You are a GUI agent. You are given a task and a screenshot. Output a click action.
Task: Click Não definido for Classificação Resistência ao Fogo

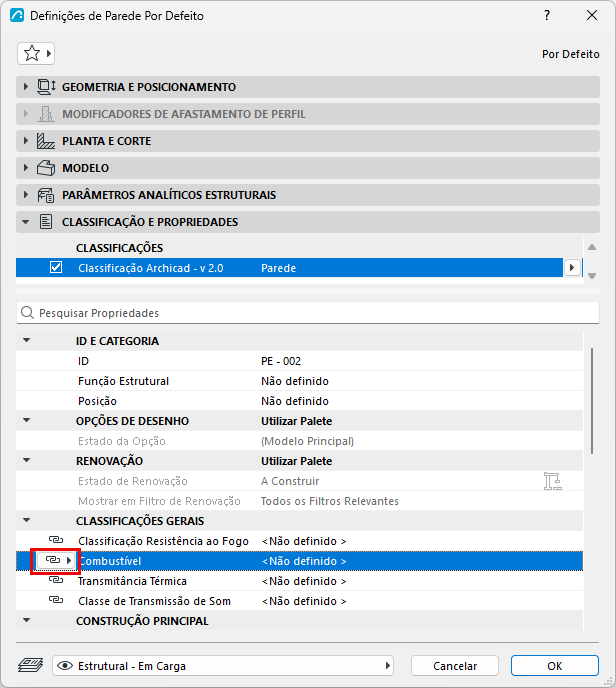pyautogui.click(x=304, y=541)
